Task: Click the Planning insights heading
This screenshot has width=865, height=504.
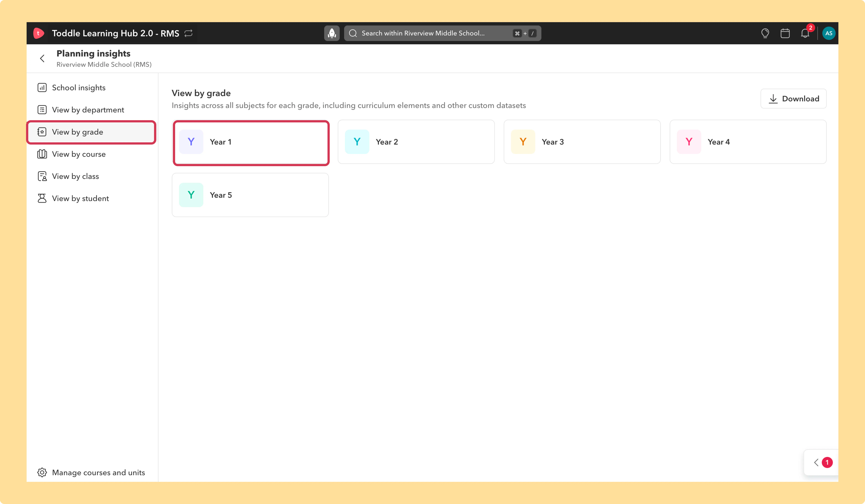Action: click(x=93, y=54)
